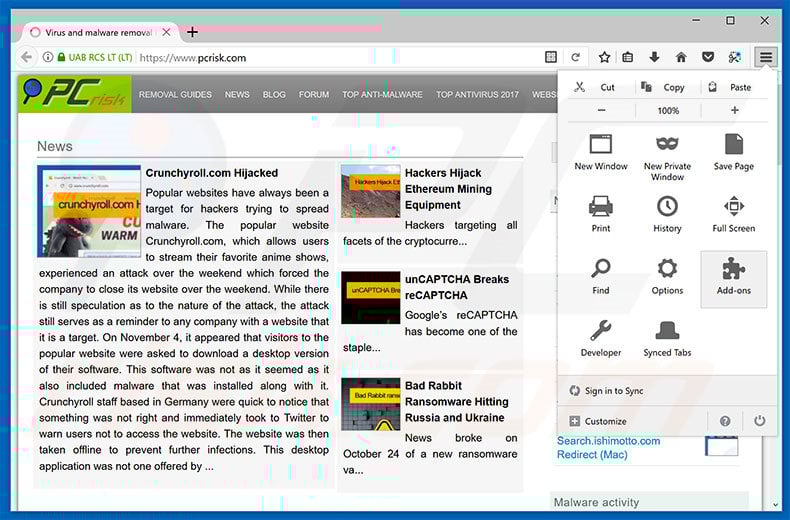Open Bad Rabbit Ransomware article title
This screenshot has height=520, width=790.
click(x=456, y=402)
